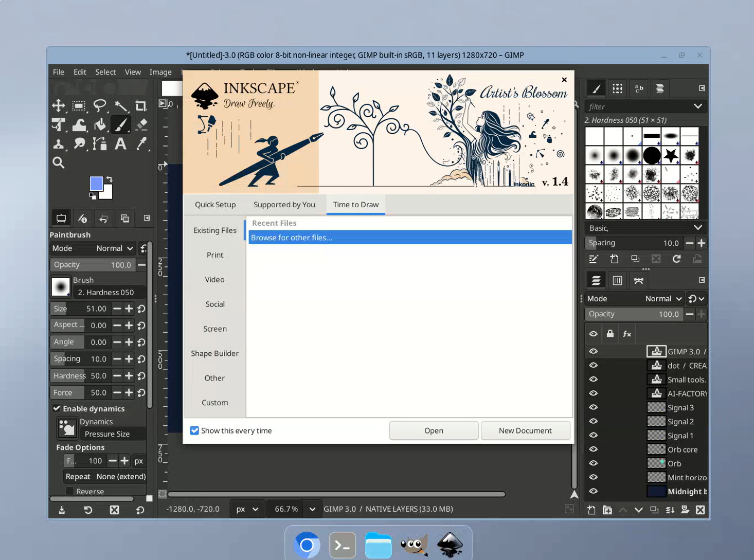754x560 pixels.
Task: Create a new layer group
Action: pos(607,510)
